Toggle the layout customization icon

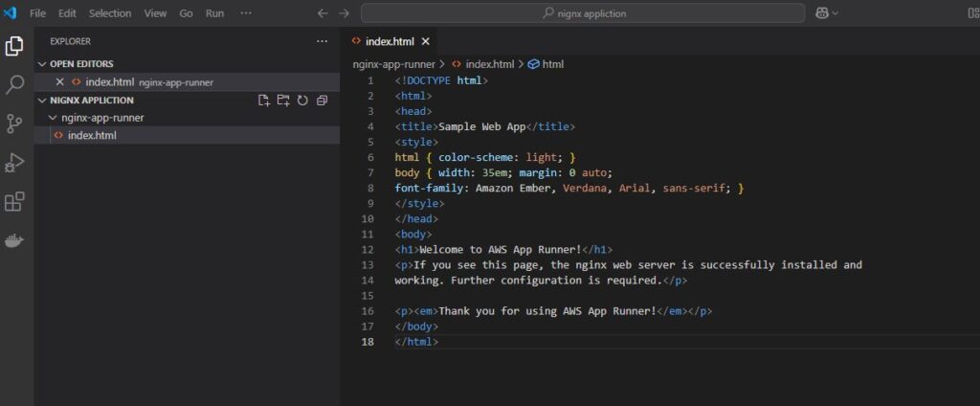[x=972, y=13]
